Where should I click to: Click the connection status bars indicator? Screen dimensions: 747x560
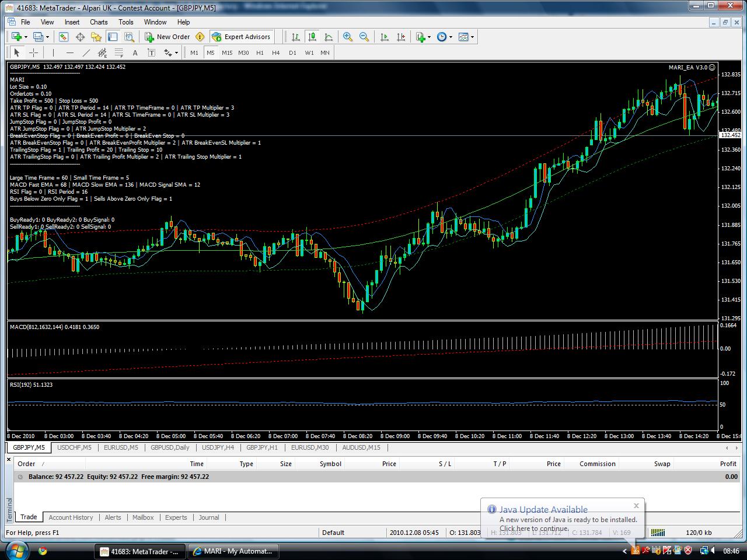[658, 533]
